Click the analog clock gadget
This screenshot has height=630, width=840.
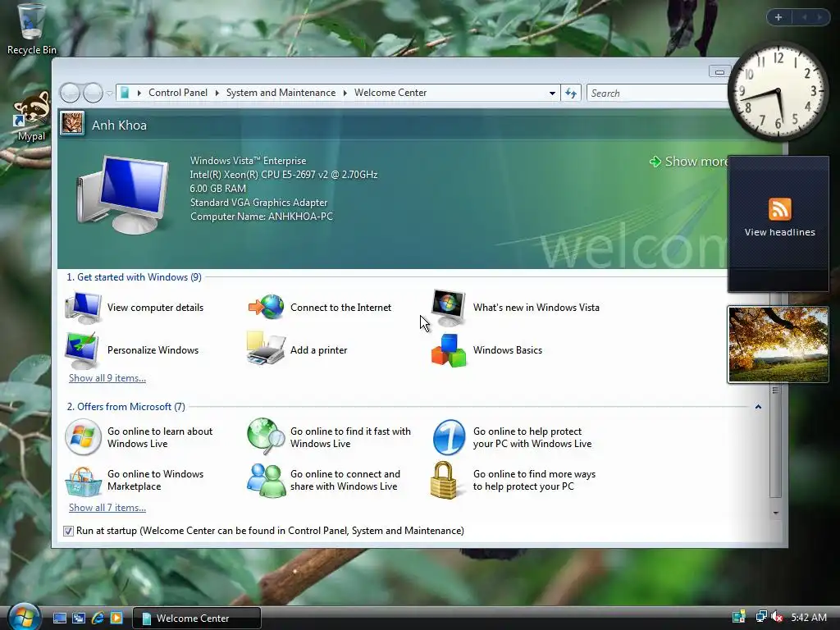point(778,91)
